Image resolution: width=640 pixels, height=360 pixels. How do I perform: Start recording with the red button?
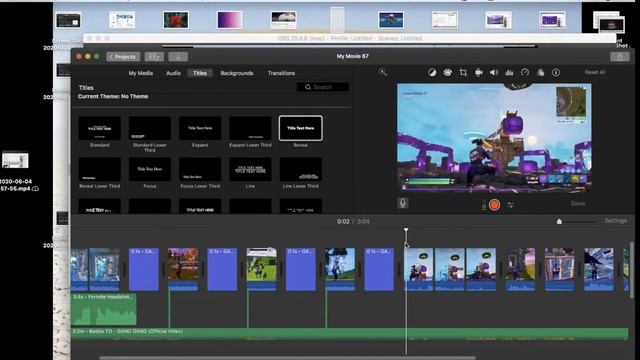point(494,204)
